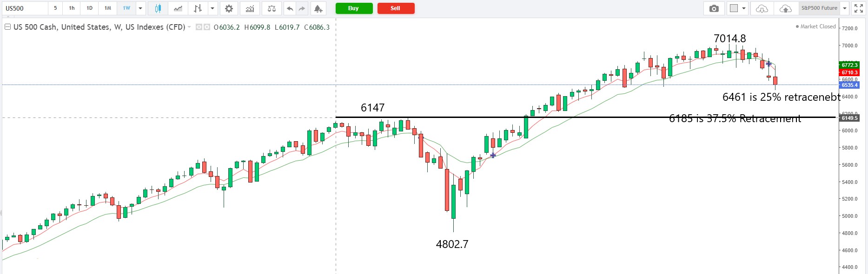Open the indicators panel
This screenshot has width=868, height=274.
pyautogui.click(x=250, y=8)
